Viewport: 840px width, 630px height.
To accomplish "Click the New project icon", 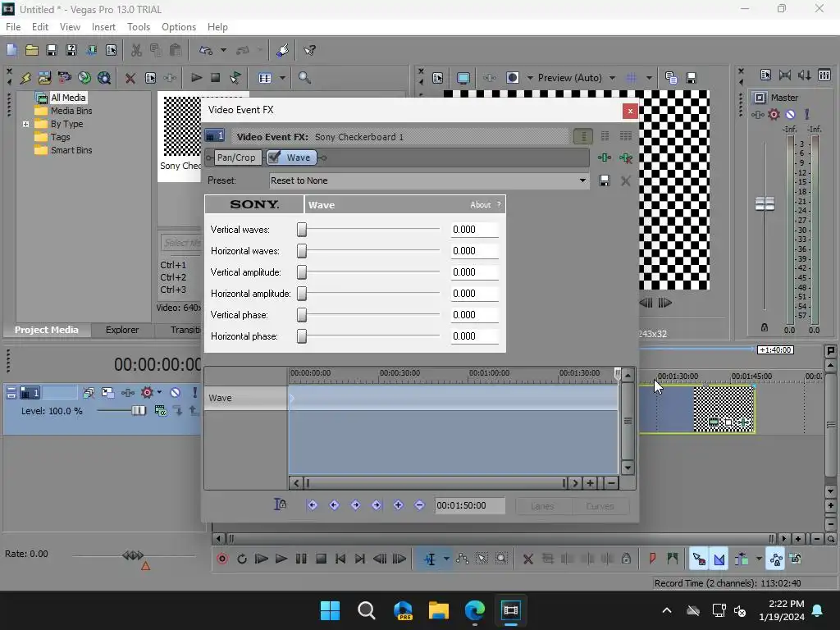I will (11, 50).
